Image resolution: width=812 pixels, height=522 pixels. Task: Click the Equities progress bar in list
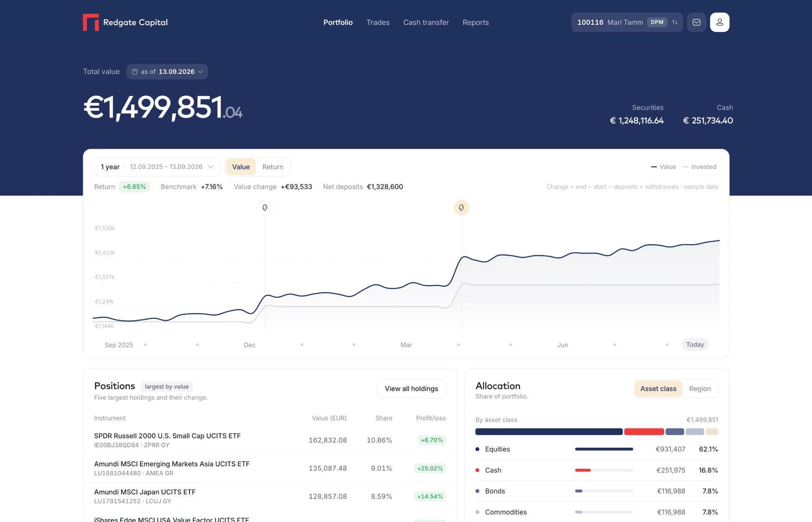point(604,449)
